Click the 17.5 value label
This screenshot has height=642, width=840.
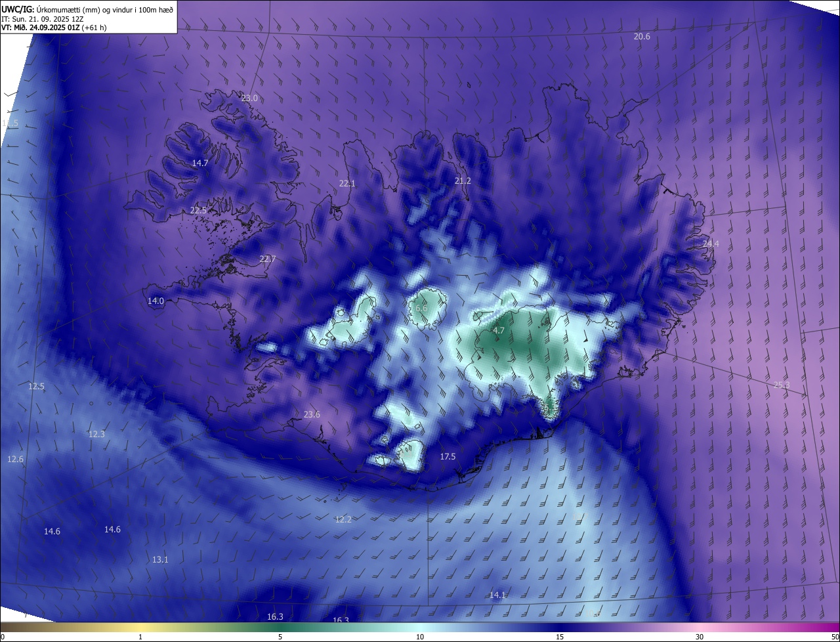pos(448,457)
